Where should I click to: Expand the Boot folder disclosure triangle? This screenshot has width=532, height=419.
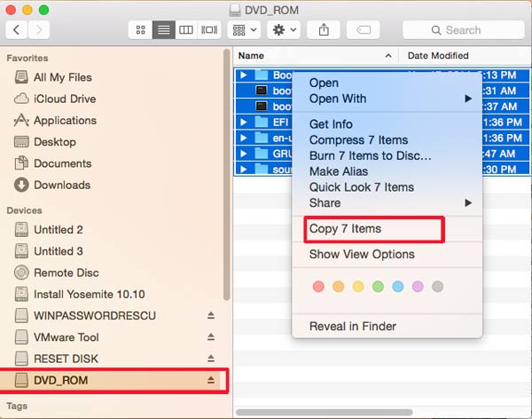[x=243, y=75]
